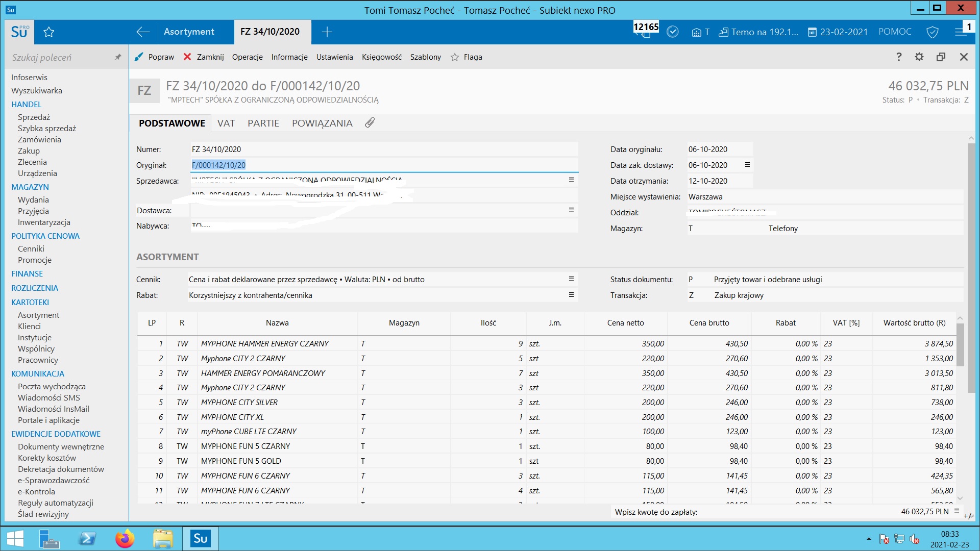Open Data zak. dostawy options menu

coord(747,165)
